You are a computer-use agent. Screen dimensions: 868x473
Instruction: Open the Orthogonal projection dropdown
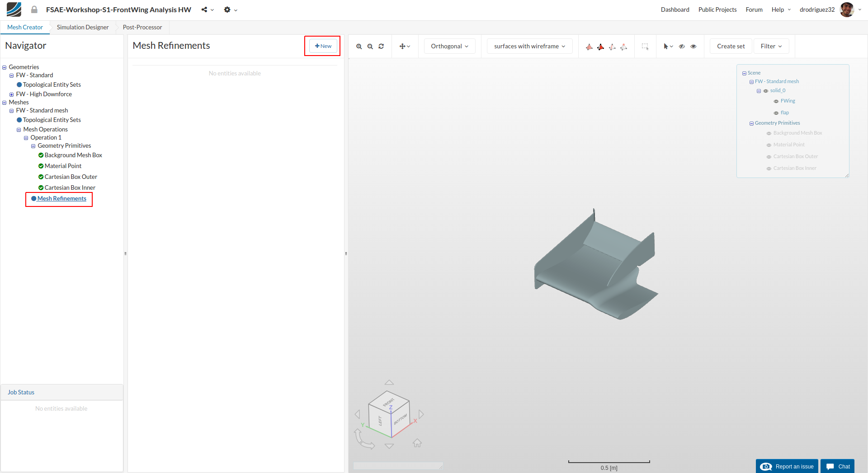450,46
